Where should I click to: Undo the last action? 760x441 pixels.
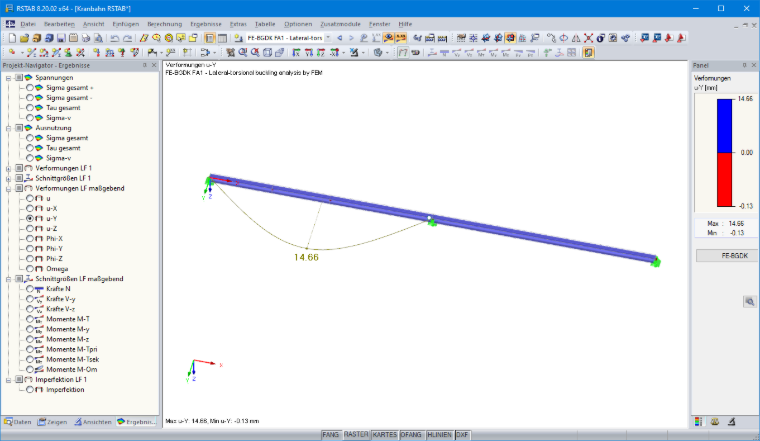coord(115,38)
